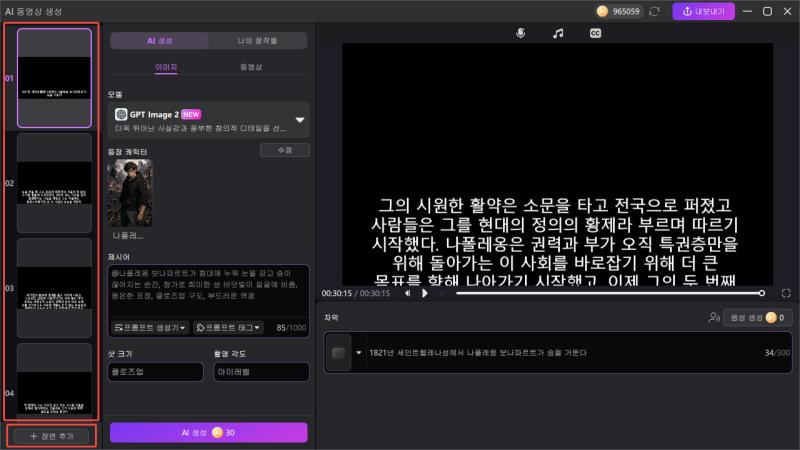This screenshot has width=800, height=450.
Task: Click the subtitle row image placeholder
Action: (x=338, y=353)
